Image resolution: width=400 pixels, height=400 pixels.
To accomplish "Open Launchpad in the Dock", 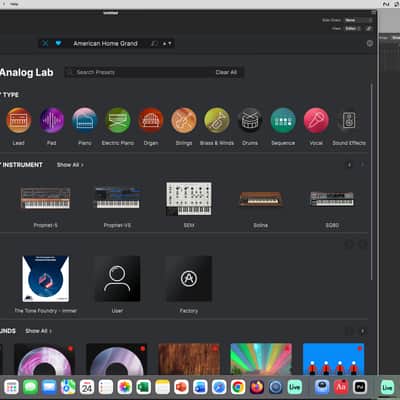I will coord(11,387).
